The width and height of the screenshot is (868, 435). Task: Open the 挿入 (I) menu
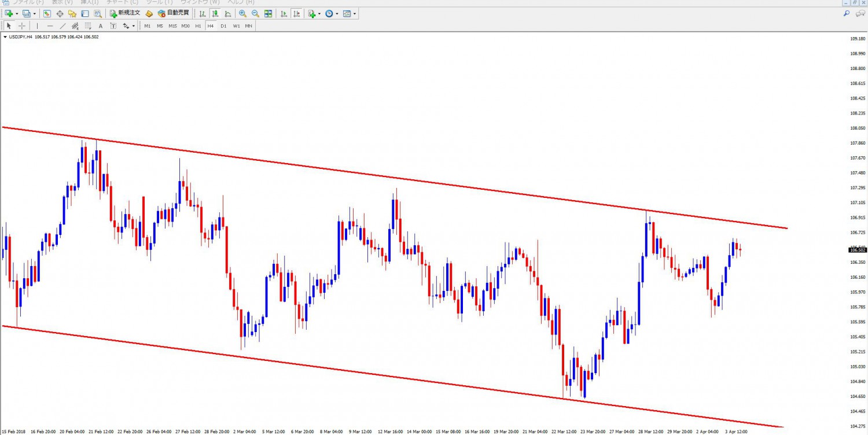click(x=90, y=2)
